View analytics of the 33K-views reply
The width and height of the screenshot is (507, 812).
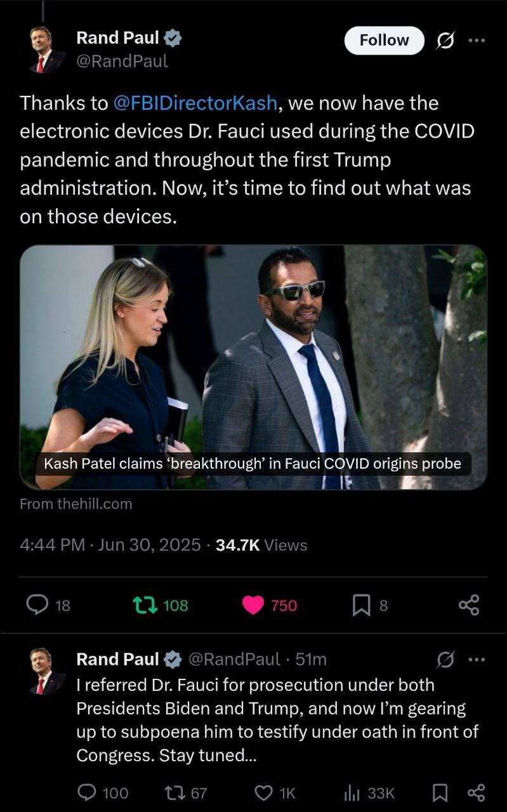(352, 793)
